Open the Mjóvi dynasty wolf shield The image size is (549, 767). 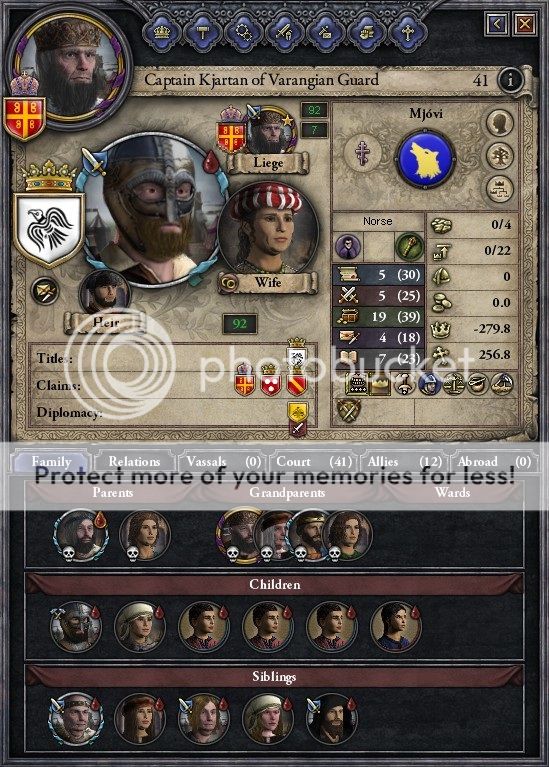(425, 159)
